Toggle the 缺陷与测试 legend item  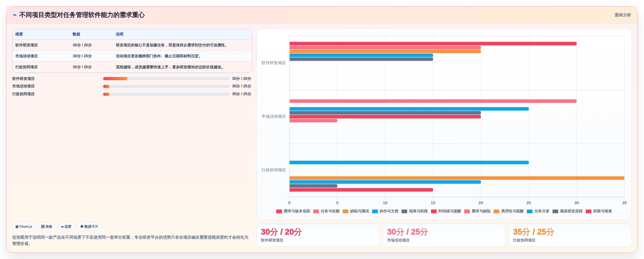356,211
